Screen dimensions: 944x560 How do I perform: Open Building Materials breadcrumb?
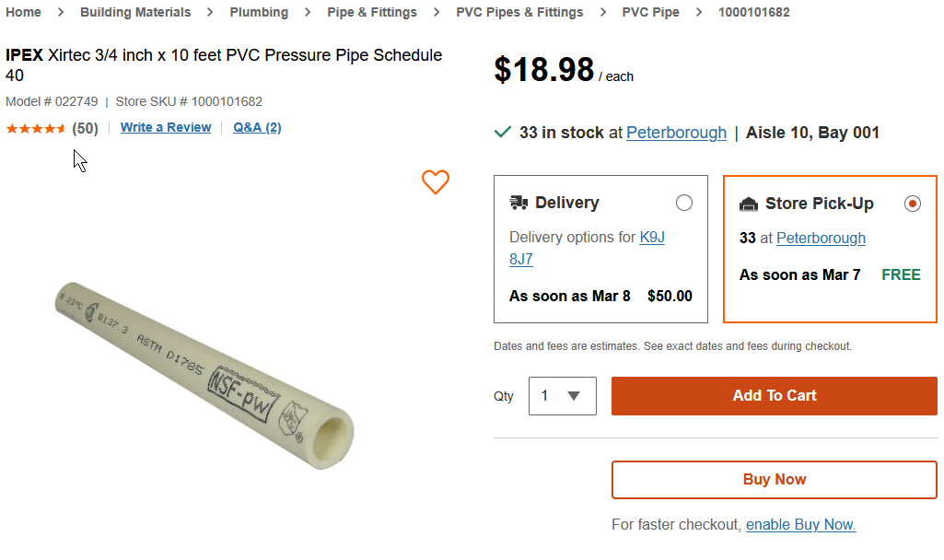coord(135,12)
